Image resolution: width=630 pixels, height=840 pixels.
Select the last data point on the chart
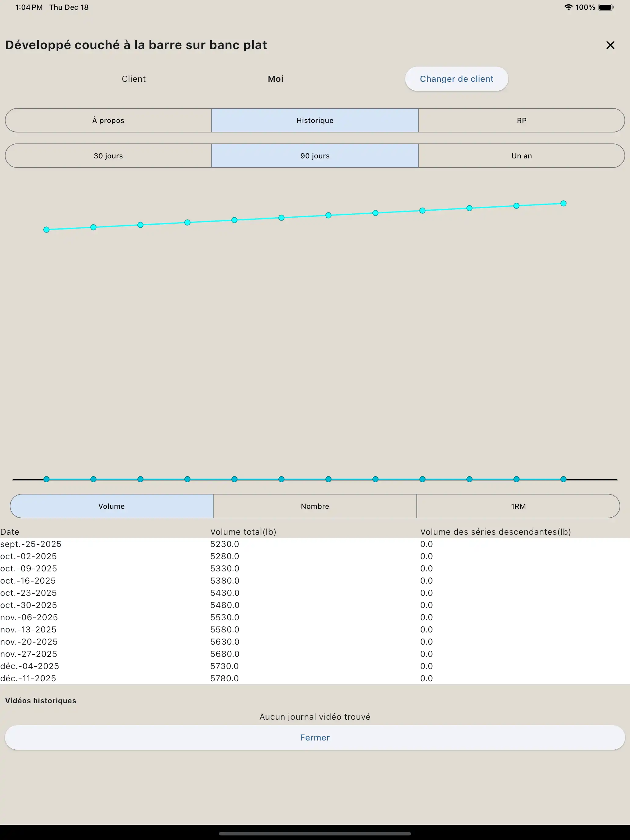click(563, 203)
